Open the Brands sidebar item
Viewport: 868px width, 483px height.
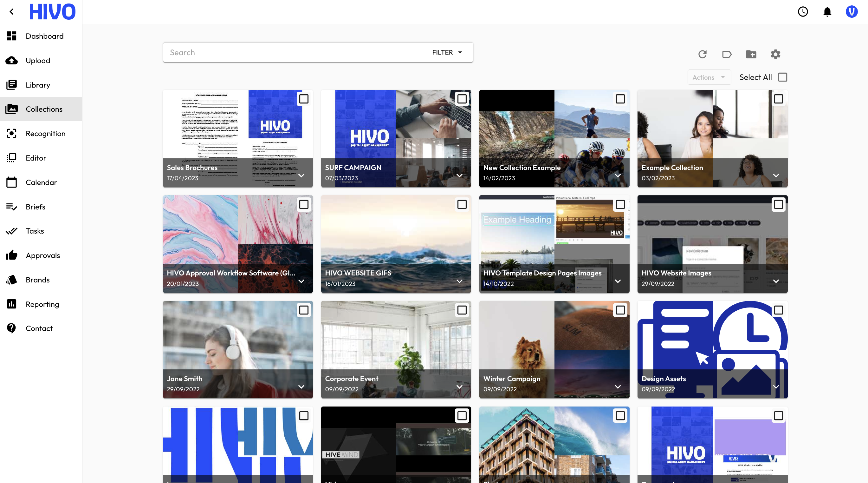coord(38,280)
